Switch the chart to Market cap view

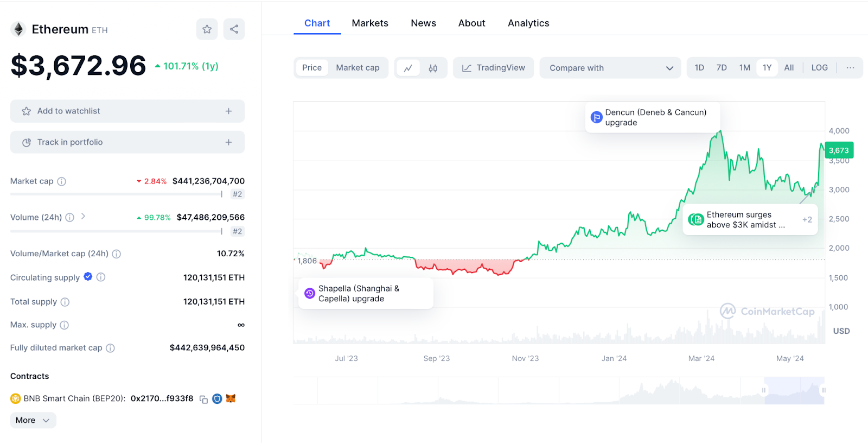358,68
